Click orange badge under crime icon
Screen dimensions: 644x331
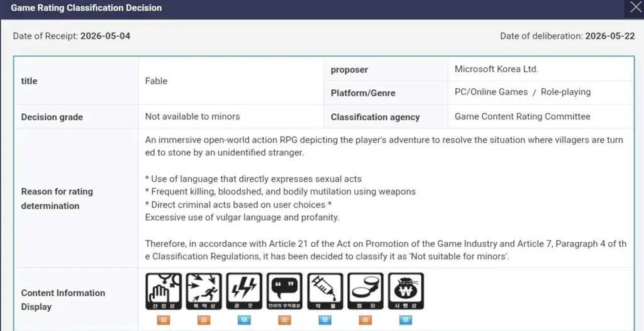coord(365,320)
